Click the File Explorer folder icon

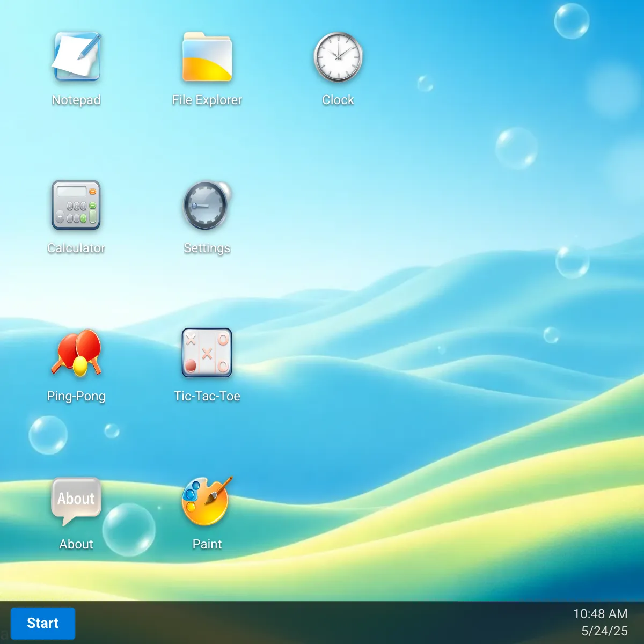coord(207,57)
